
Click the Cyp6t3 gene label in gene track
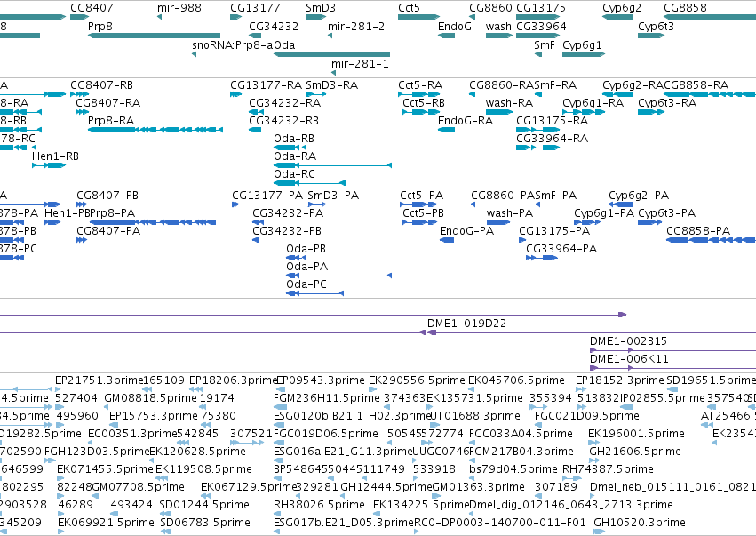point(656,27)
